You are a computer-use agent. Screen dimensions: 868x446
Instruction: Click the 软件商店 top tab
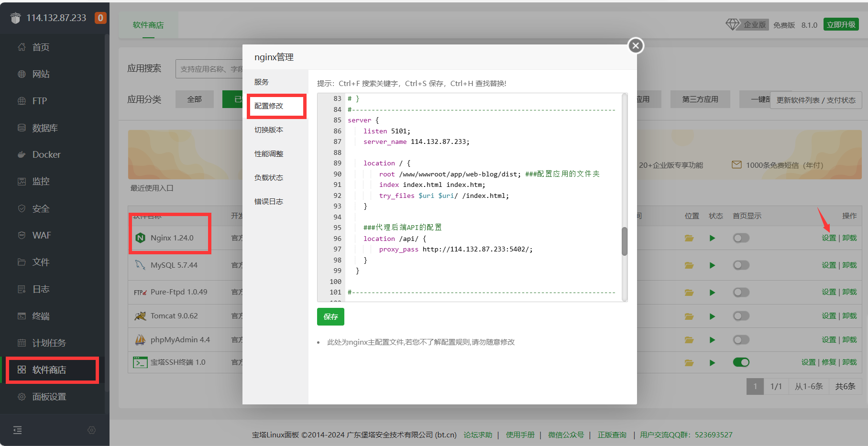click(x=148, y=25)
